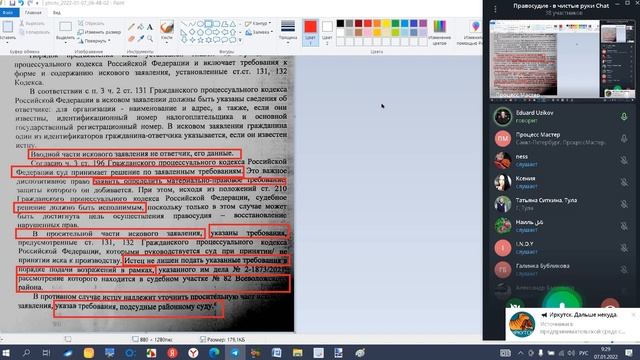This screenshot has width=640, height=360.
Task: Open the Paste (Вставить) dropdown arrow
Action: [x=7, y=43]
